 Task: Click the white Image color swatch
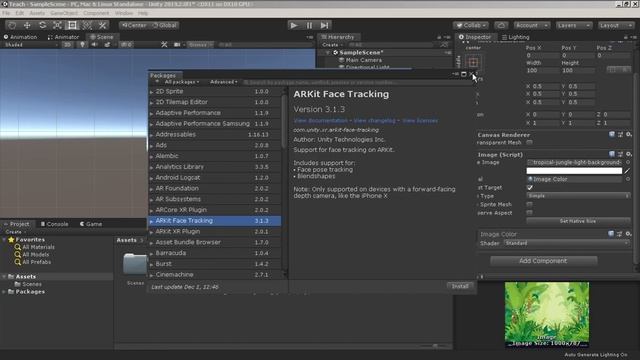pos(574,171)
